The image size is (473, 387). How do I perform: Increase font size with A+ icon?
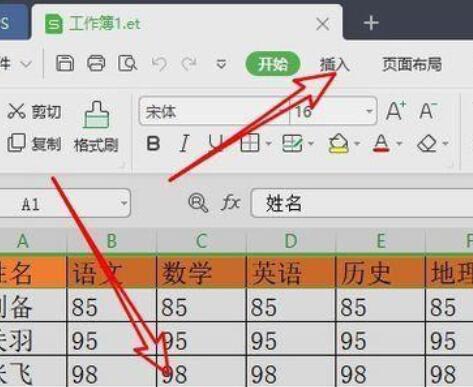click(x=396, y=110)
